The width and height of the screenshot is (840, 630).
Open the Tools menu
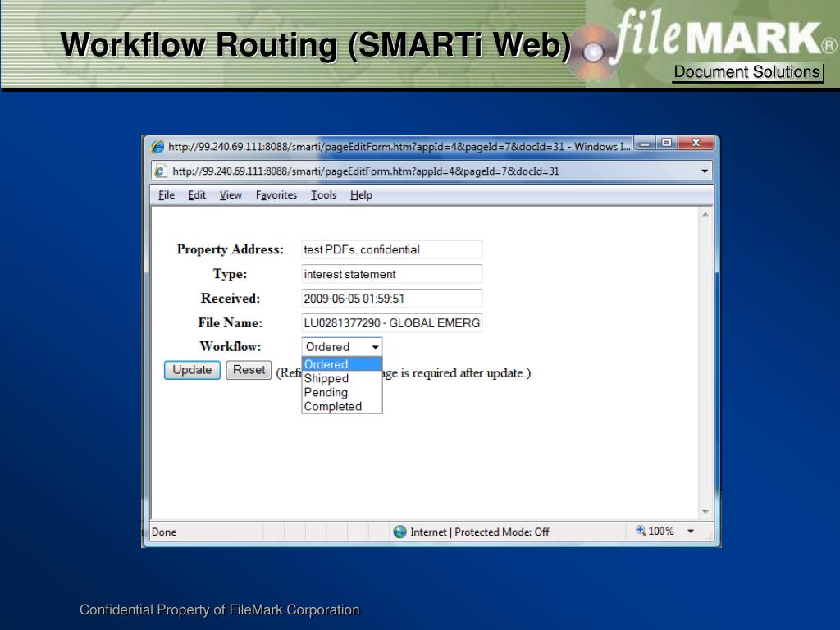click(x=323, y=195)
